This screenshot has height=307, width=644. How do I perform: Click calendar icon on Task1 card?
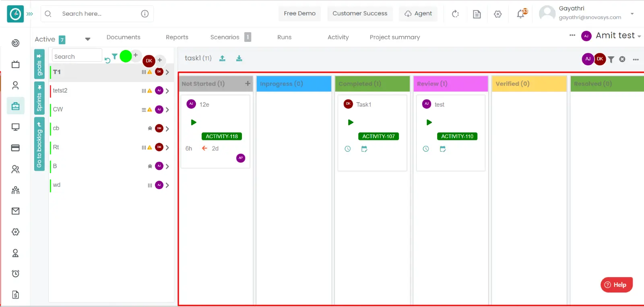click(x=364, y=149)
